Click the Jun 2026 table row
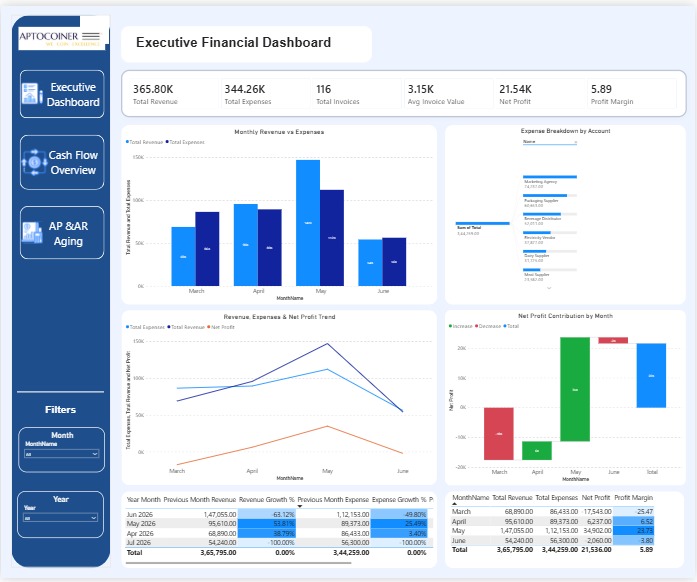Screen dimensions: 697x582 pyautogui.click(x=279, y=514)
